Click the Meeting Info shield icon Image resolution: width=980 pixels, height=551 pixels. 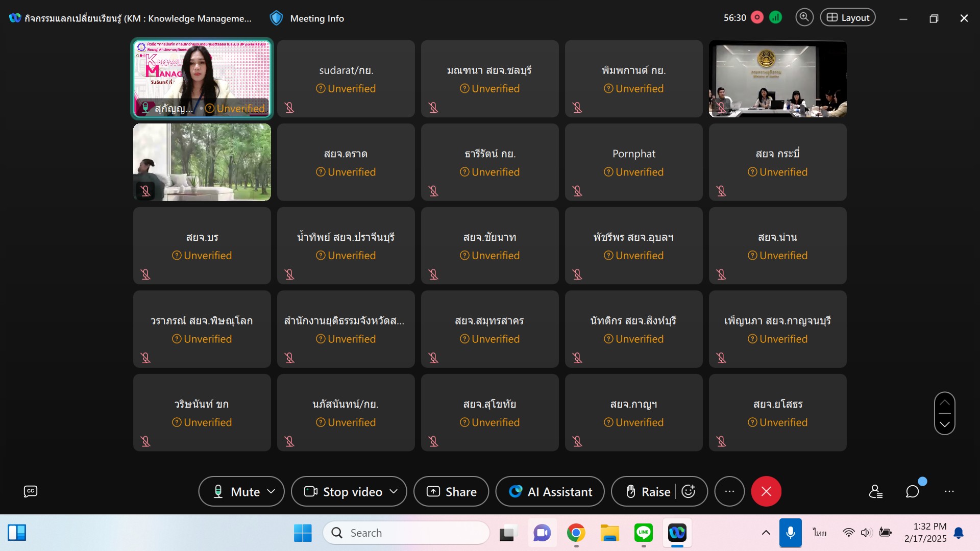coord(276,18)
